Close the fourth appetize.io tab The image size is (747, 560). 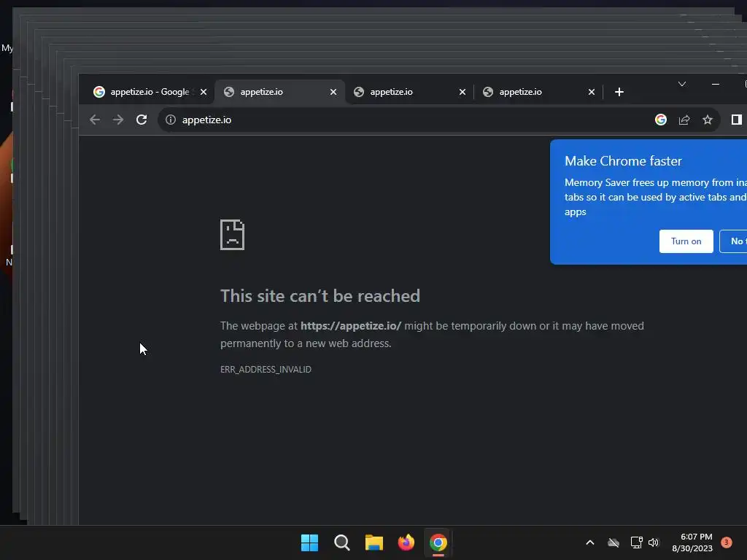tap(591, 92)
